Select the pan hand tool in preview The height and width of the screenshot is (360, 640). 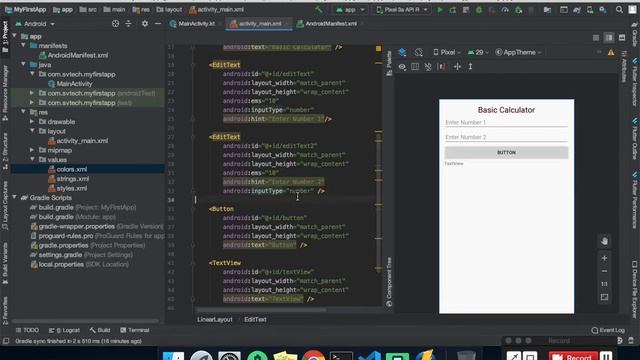point(604,241)
